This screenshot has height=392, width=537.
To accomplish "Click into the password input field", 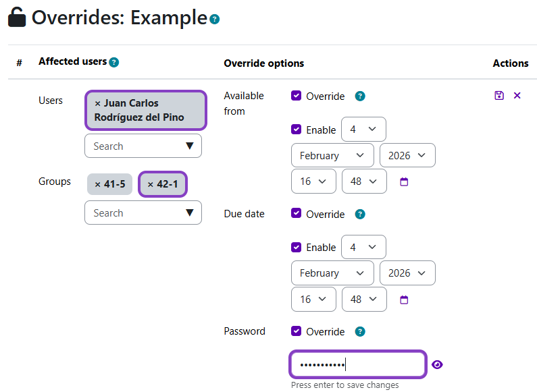I will tap(358, 365).
